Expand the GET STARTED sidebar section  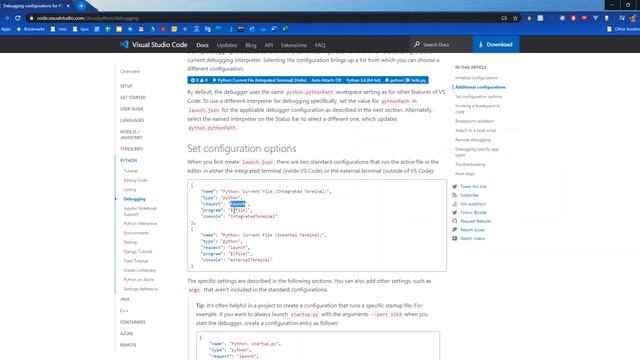[x=133, y=97]
